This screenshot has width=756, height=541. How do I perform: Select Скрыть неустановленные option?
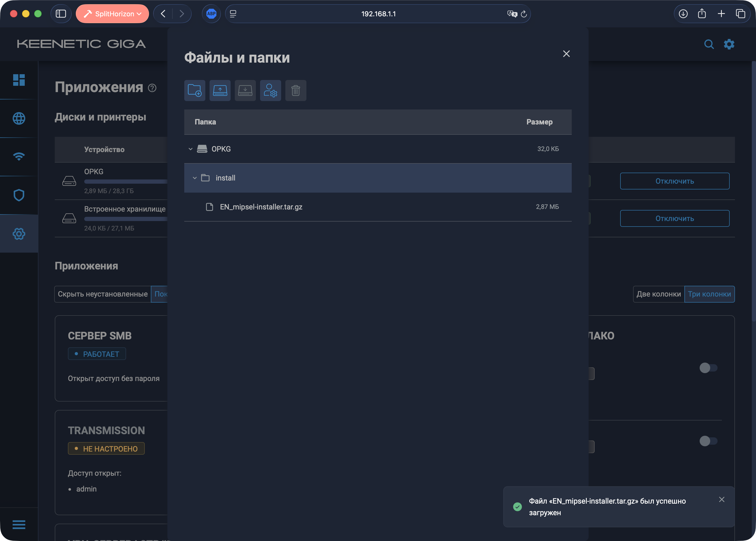coord(103,294)
